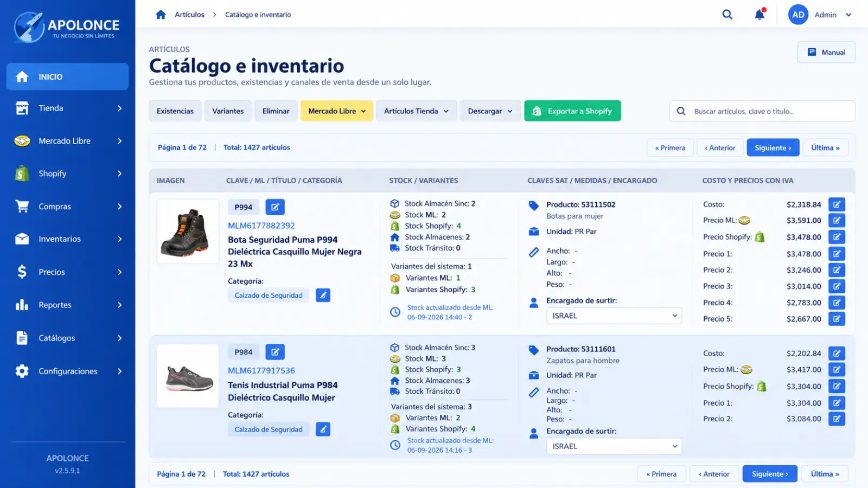Viewport: 868px width, 488px height.
Task: Click top ‹ Anterior pagination button
Action: (x=720, y=147)
